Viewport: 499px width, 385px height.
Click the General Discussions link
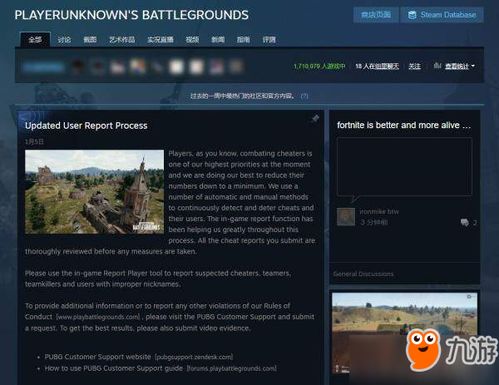(363, 274)
